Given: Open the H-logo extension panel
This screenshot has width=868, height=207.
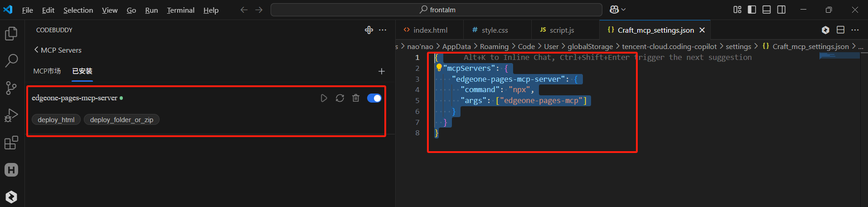Looking at the screenshot, I should point(11,170).
